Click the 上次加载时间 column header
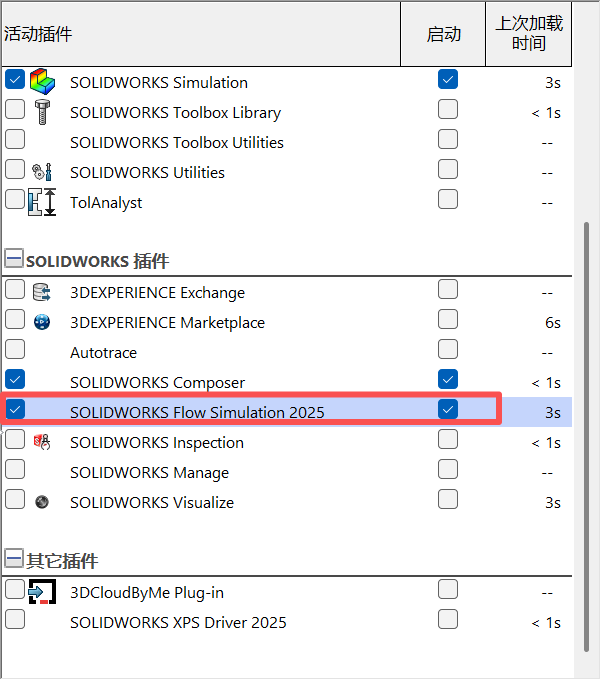The width and height of the screenshot is (600, 680). (528, 34)
